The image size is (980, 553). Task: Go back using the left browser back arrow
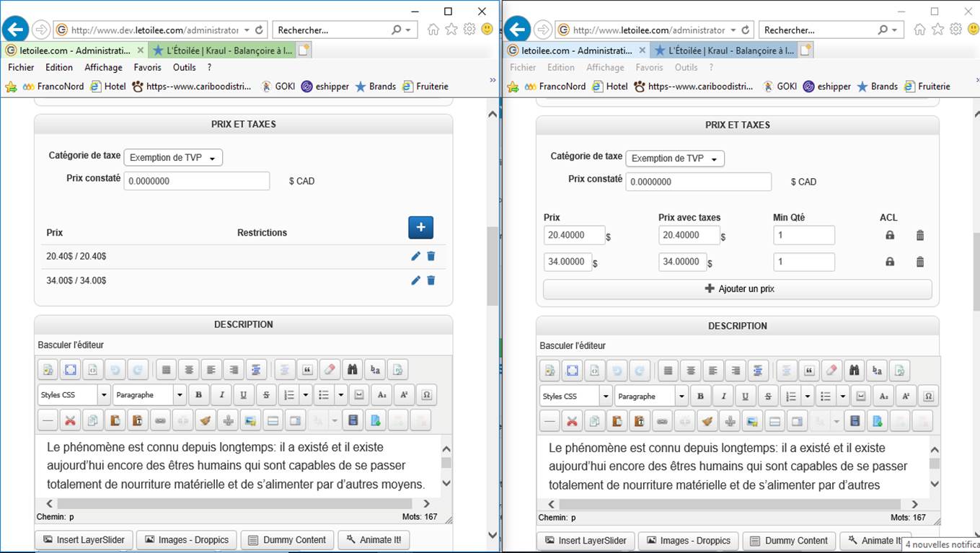15,30
